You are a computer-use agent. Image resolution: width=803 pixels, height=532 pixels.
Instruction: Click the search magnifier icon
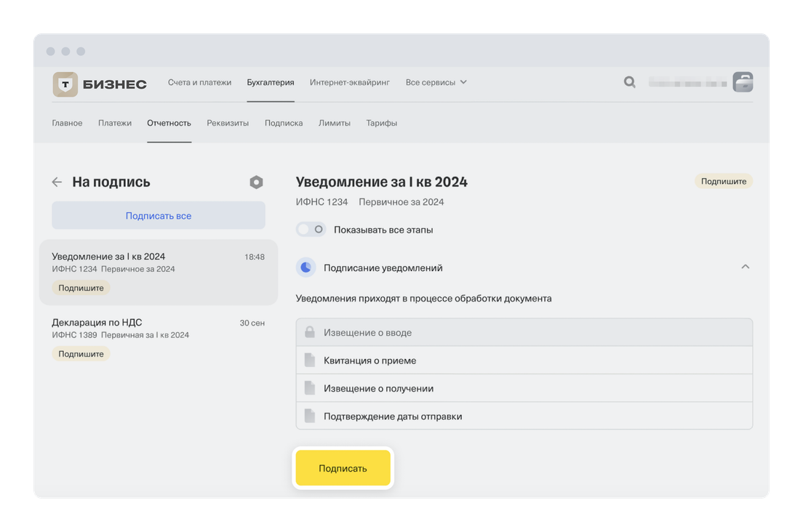(629, 82)
